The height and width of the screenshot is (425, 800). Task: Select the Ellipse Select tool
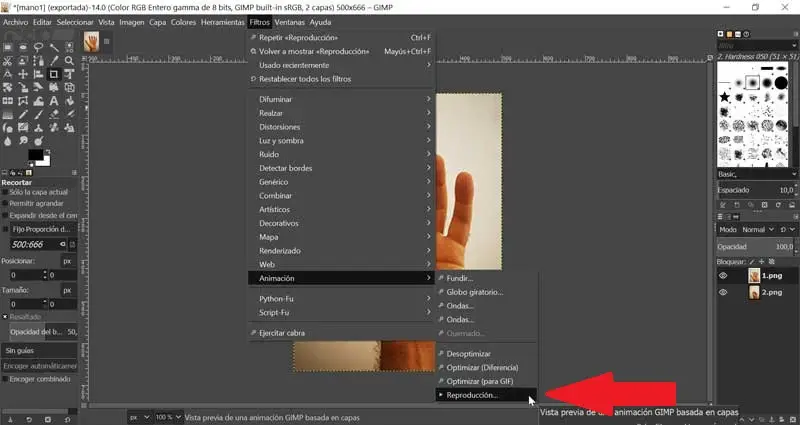click(x=23, y=47)
